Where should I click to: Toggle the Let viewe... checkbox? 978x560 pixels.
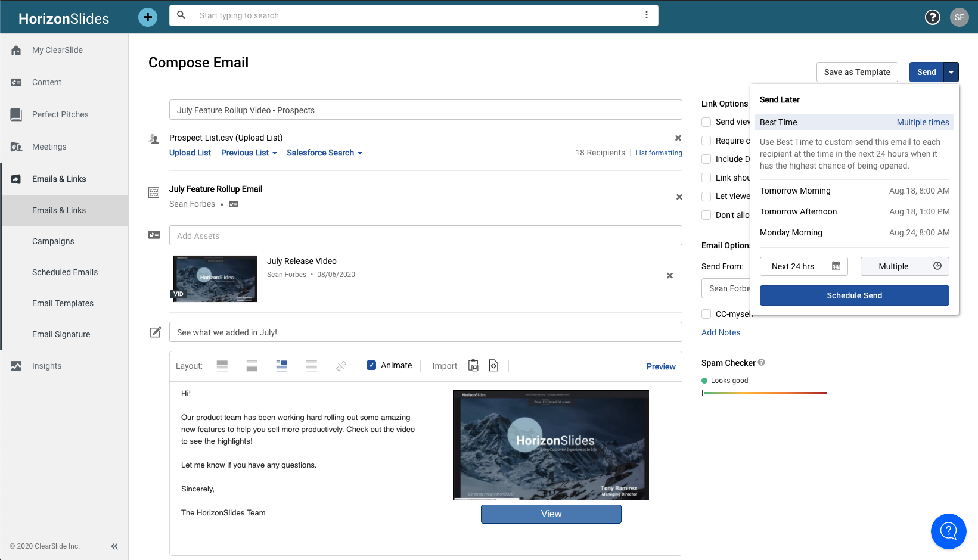click(706, 197)
